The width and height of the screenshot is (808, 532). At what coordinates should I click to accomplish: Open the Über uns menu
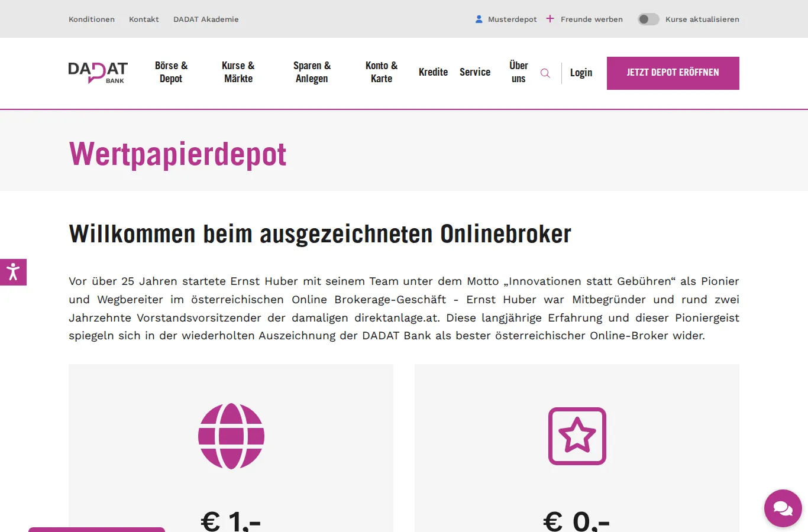point(519,72)
